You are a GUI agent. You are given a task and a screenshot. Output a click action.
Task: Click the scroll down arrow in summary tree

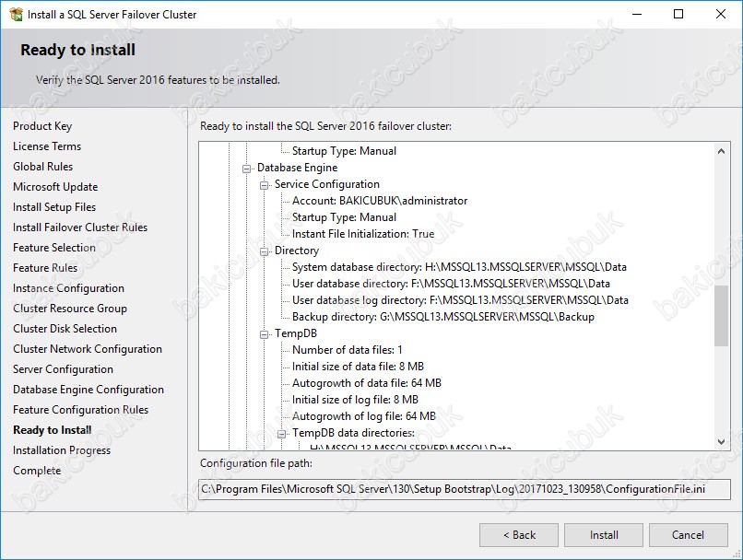[721, 442]
